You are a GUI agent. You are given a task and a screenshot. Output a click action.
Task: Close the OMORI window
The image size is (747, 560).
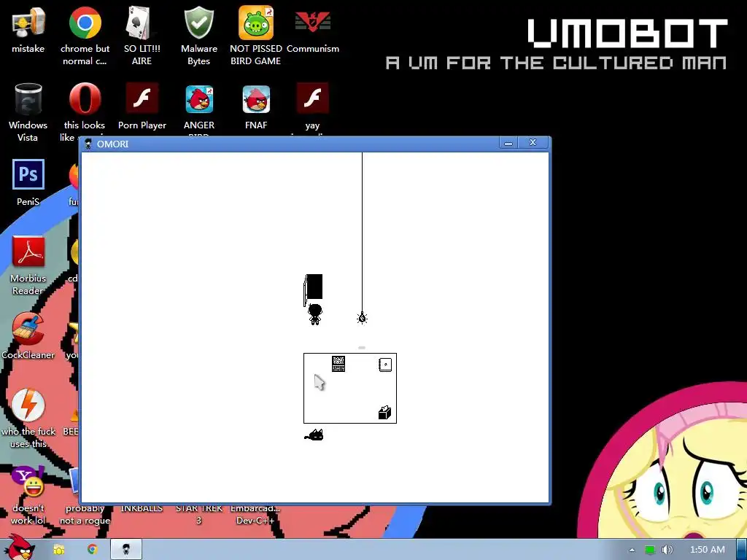(533, 142)
